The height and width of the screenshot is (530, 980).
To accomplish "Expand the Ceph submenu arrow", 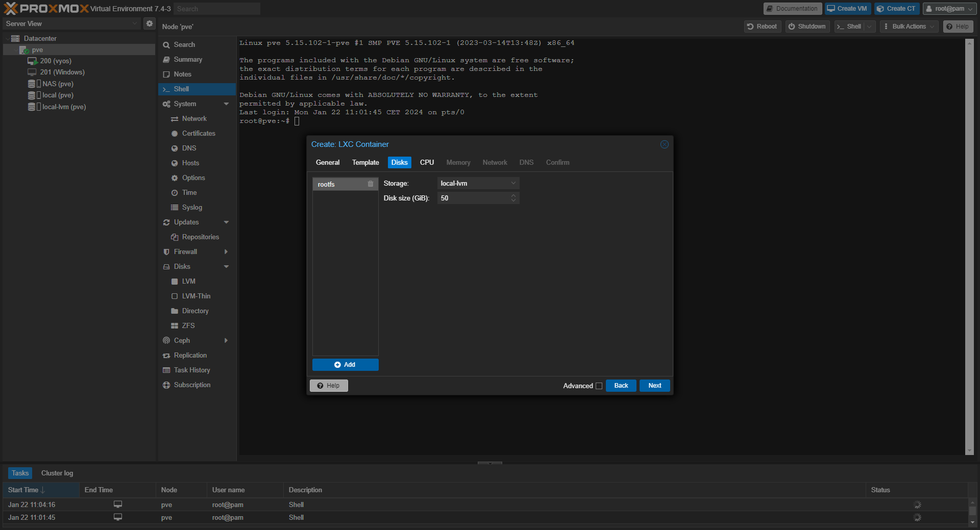I will point(226,340).
